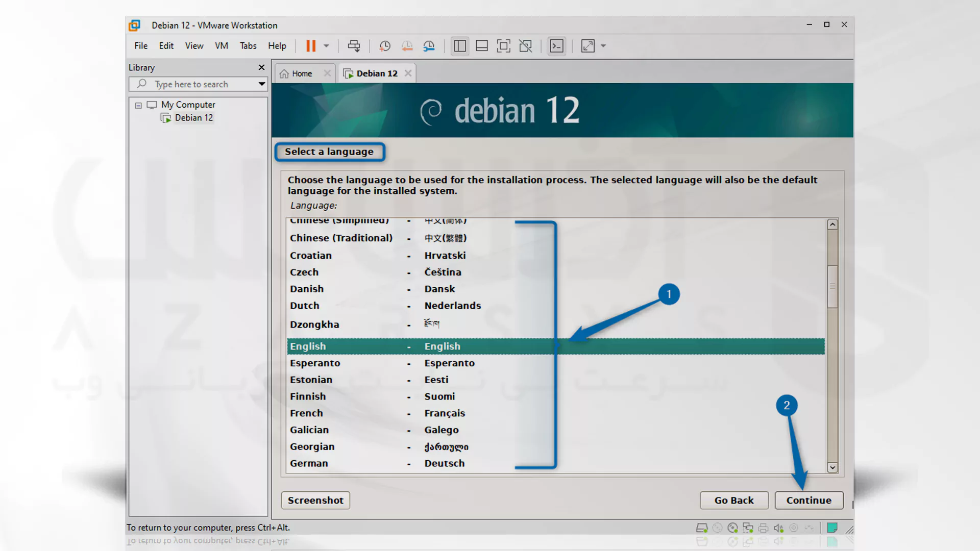Click the language list scroll down arrow

pos(832,467)
